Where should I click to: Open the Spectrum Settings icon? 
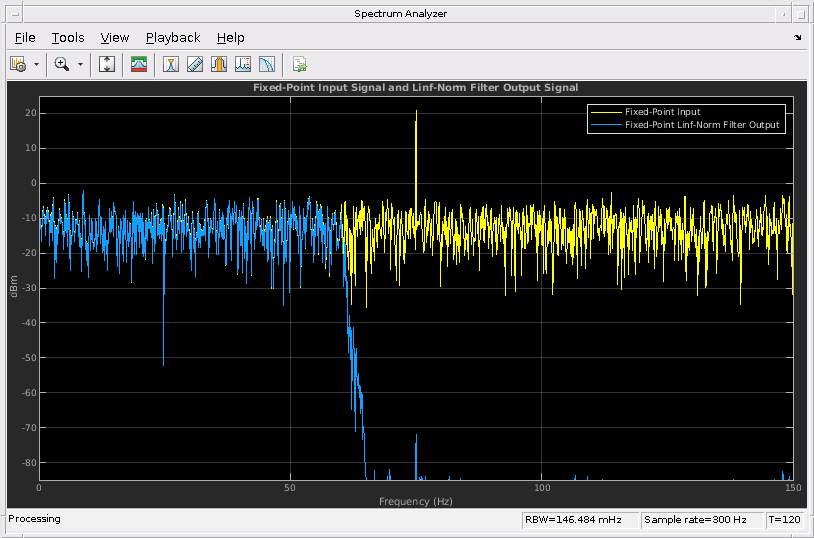click(x=17, y=64)
